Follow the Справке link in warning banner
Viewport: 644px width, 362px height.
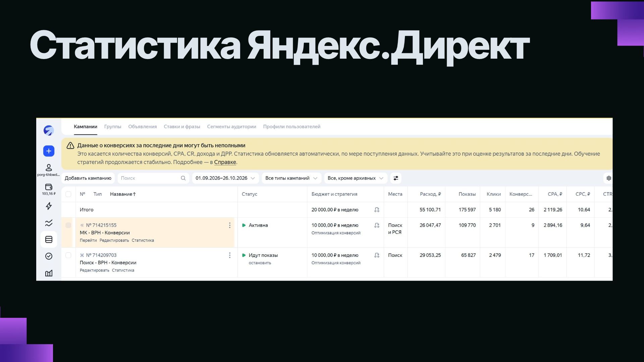pyautogui.click(x=225, y=162)
